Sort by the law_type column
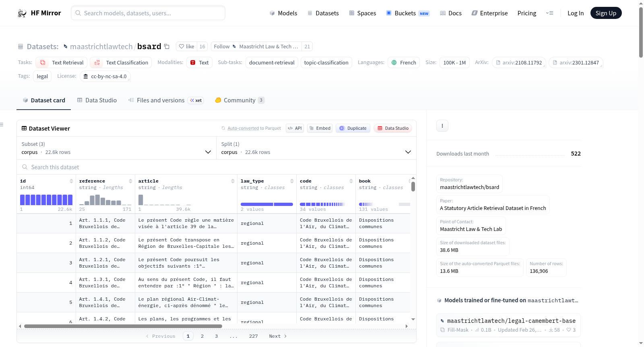644x347 pixels. pyautogui.click(x=292, y=181)
